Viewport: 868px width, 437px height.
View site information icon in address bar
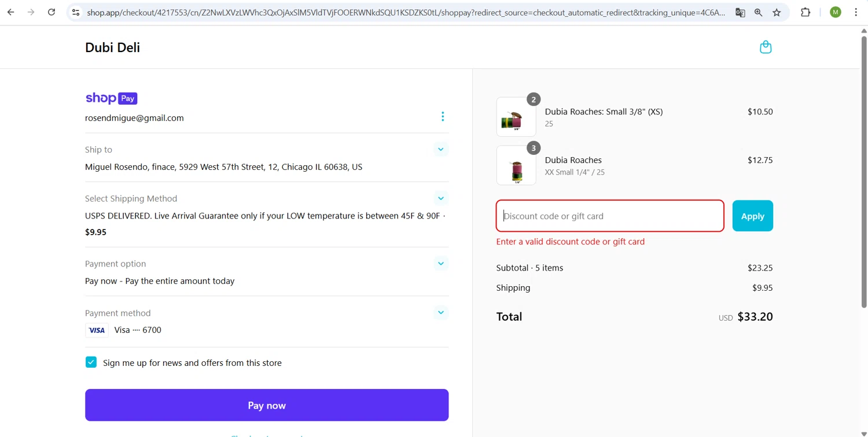(76, 12)
